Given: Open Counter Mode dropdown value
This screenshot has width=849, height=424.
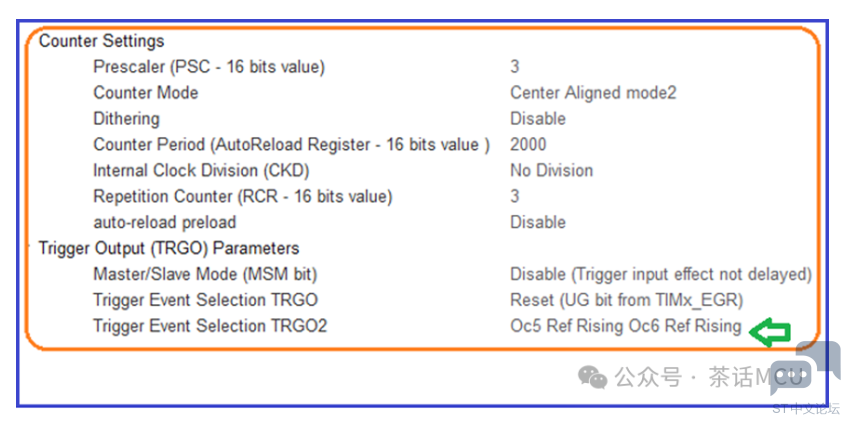Looking at the screenshot, I should (x=593, y=93).
